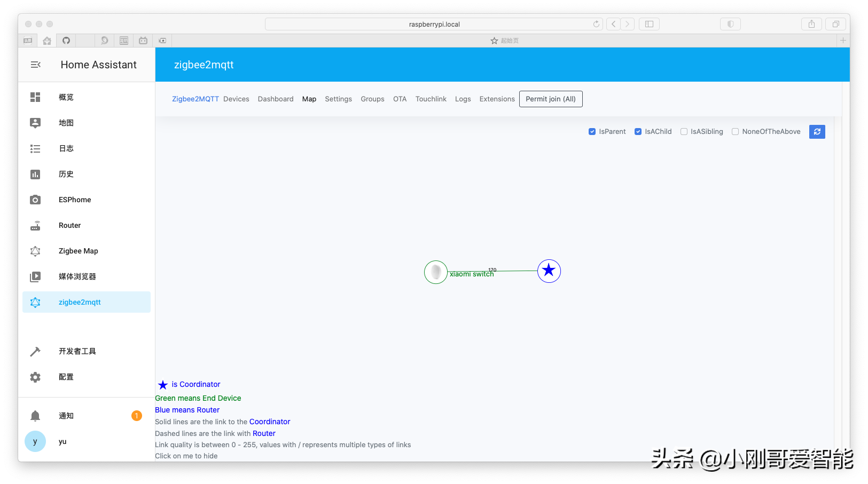The width and height of the screenshot is (868, 484).
Task: Open the yu user profile avatar
Action: (35, 441)
